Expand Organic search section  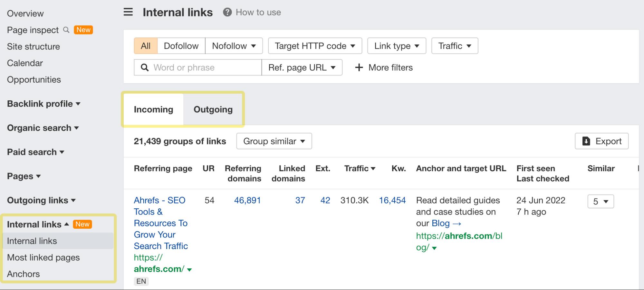tap(43, 128)
